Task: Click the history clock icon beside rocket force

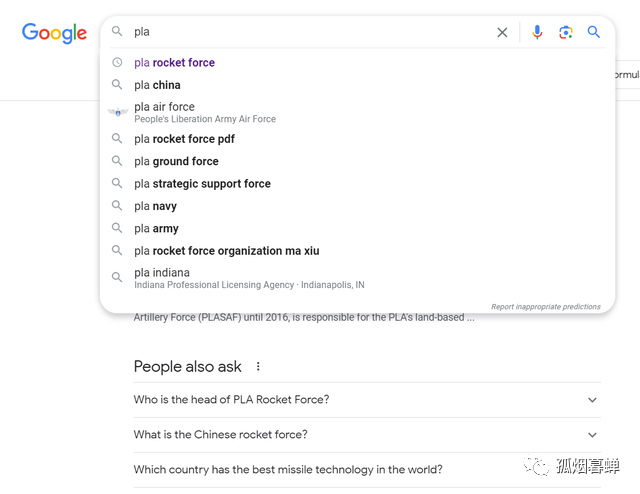Action: (117, 62)
